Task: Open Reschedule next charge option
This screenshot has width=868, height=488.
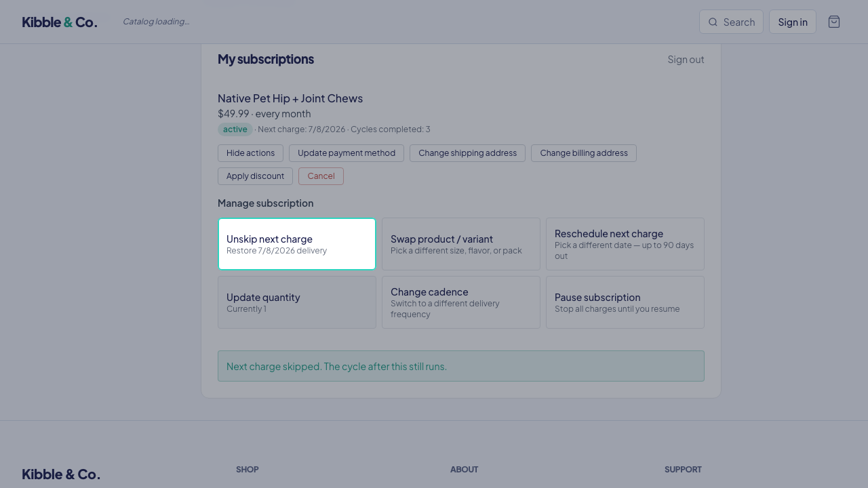Action: (x=625, y=244)
